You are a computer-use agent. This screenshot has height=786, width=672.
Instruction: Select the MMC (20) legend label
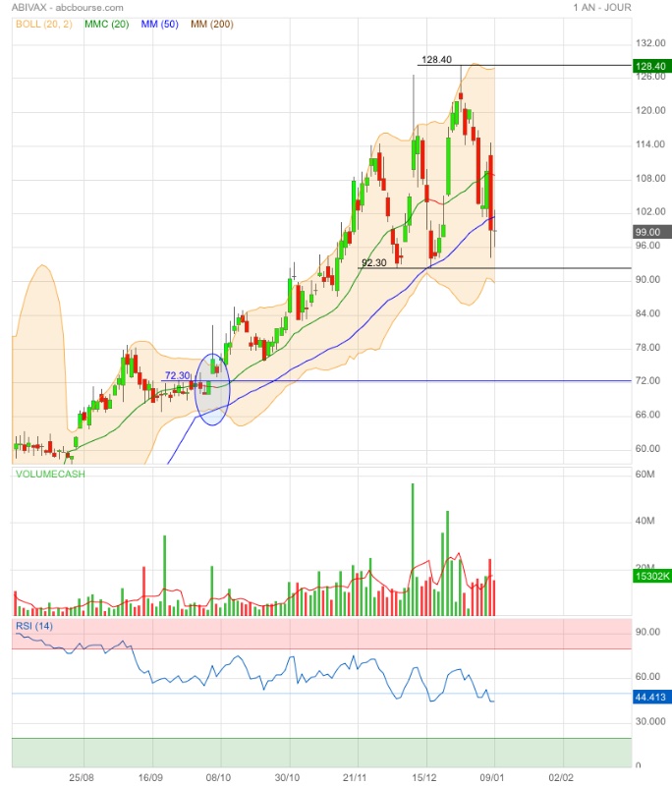(x=107, y=24)
